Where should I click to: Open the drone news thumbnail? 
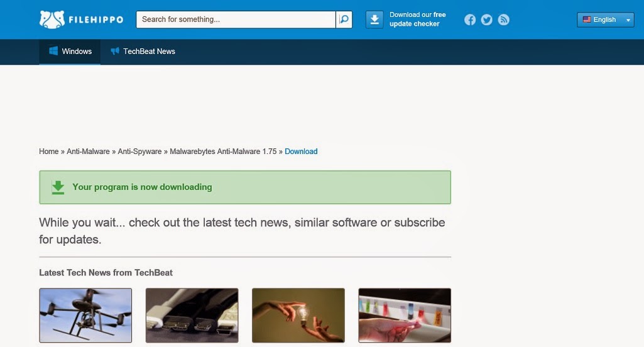click(x=85, y=316)
